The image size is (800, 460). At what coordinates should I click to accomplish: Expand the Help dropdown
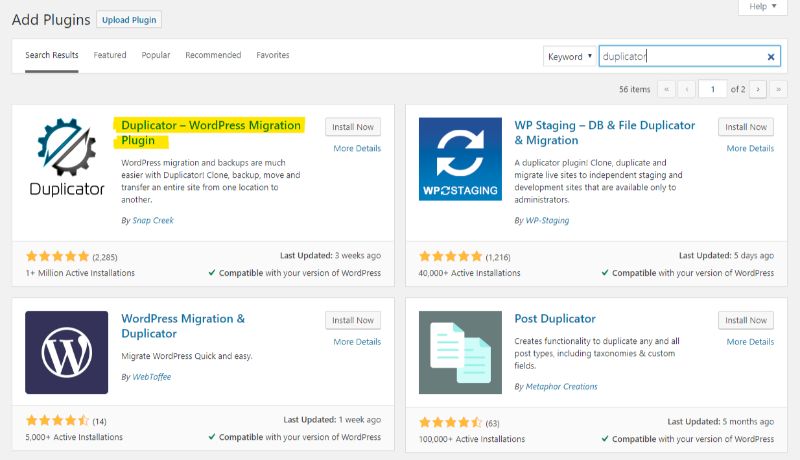(763, 7)
